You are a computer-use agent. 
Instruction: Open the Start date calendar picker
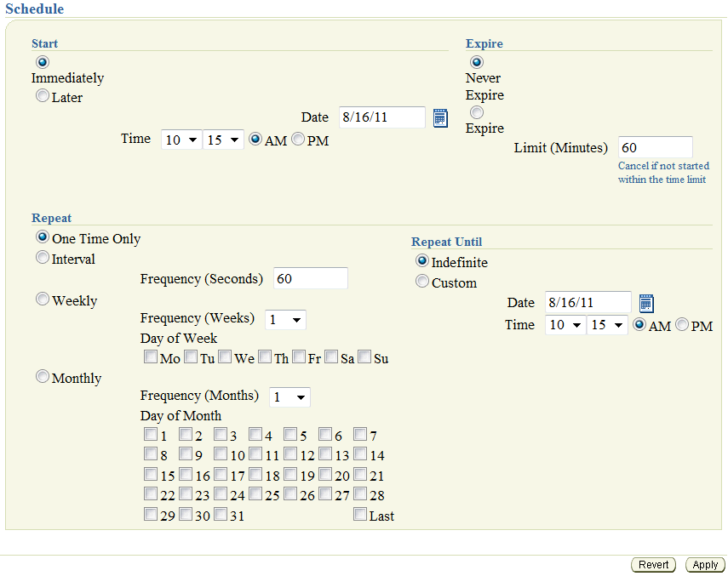click(440, 117)
